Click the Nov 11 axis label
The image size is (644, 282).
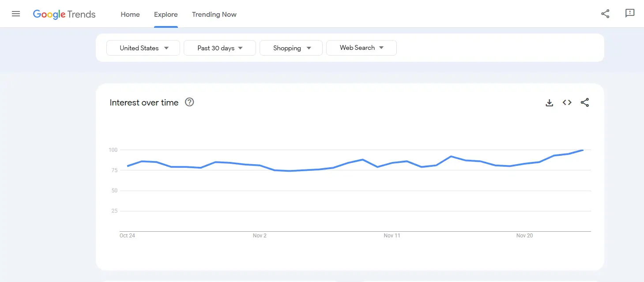click(392, 236)
